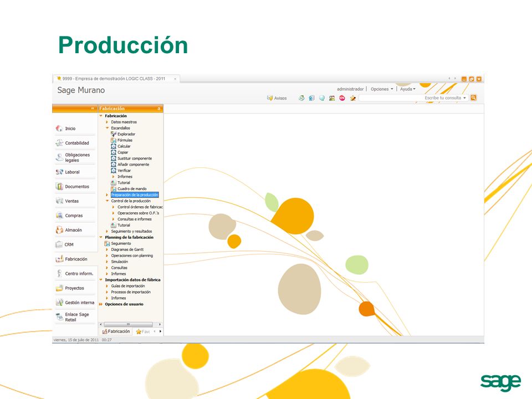Click the green refresh toolbar icon
This screenshot has height=399, width=532.
click(x=301, y=98)
